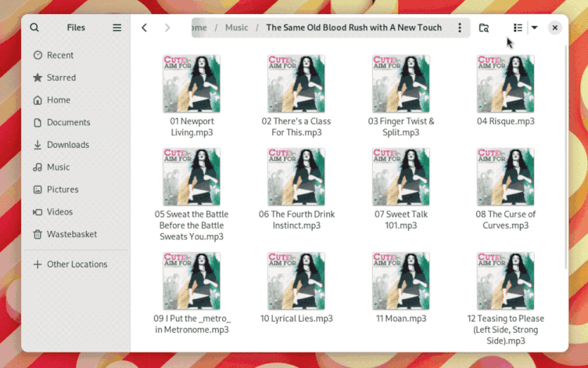Click the Pictures frame icon
This screenshot has width=588, height=368.
click(x=37, y=189)
